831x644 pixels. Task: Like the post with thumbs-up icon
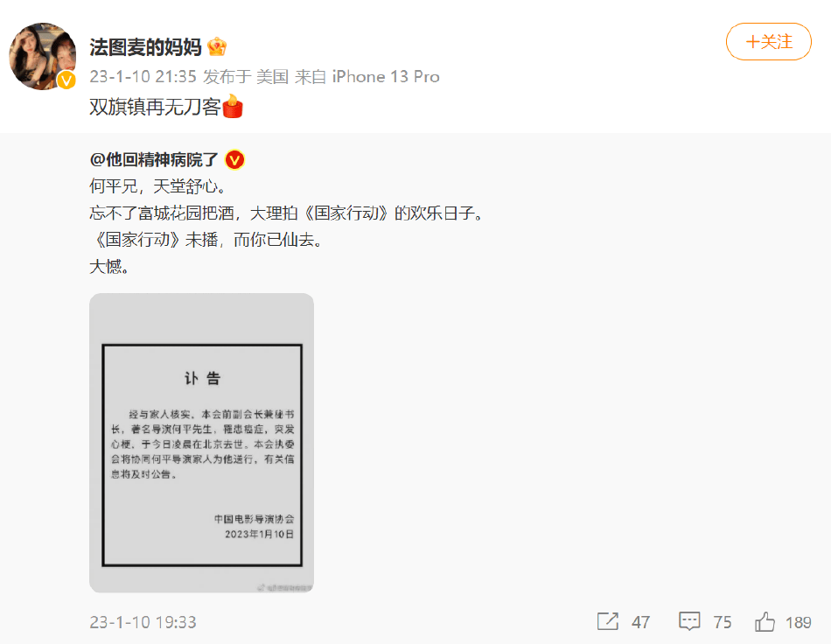765,621
